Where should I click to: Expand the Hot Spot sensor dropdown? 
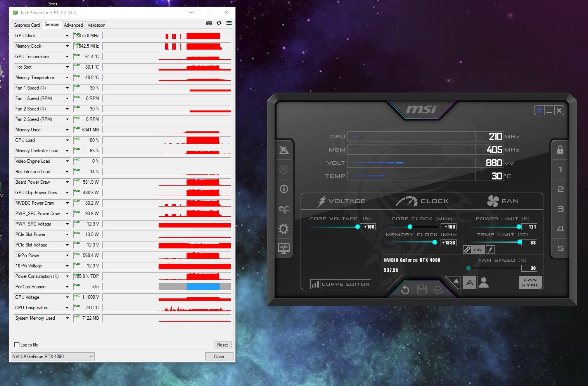[67, 67]
